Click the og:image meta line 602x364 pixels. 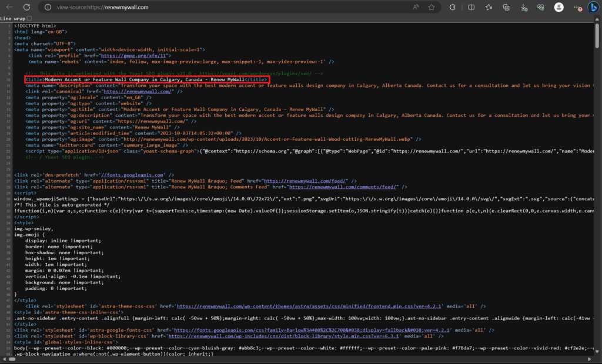(223, 139)
